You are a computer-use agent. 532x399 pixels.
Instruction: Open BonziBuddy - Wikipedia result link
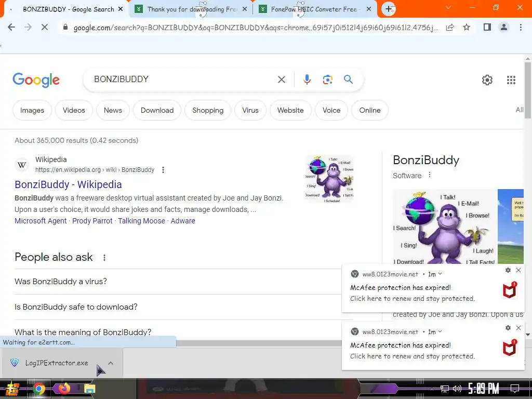click(x=68, y=184)
